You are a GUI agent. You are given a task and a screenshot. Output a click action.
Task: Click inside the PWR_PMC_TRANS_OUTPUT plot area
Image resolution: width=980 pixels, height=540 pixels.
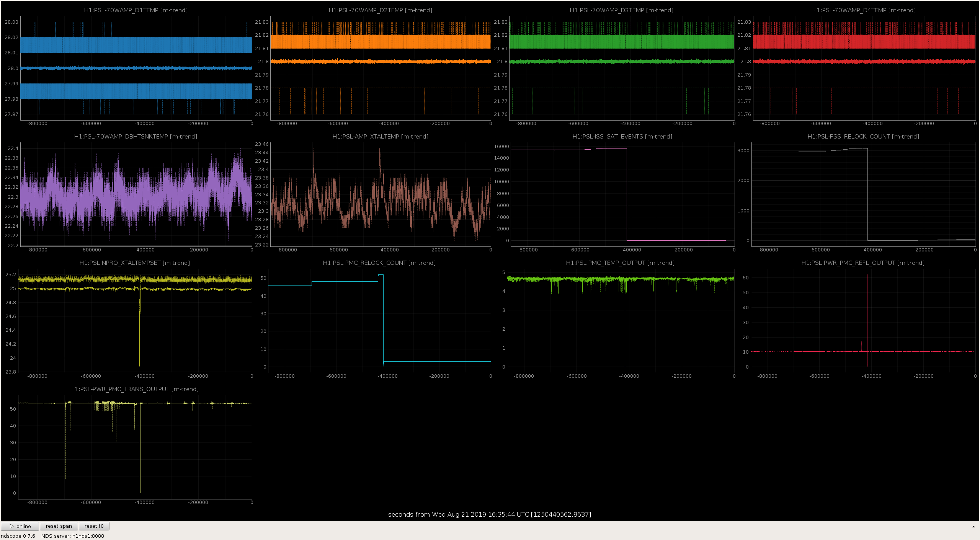[x=135, y=447]
